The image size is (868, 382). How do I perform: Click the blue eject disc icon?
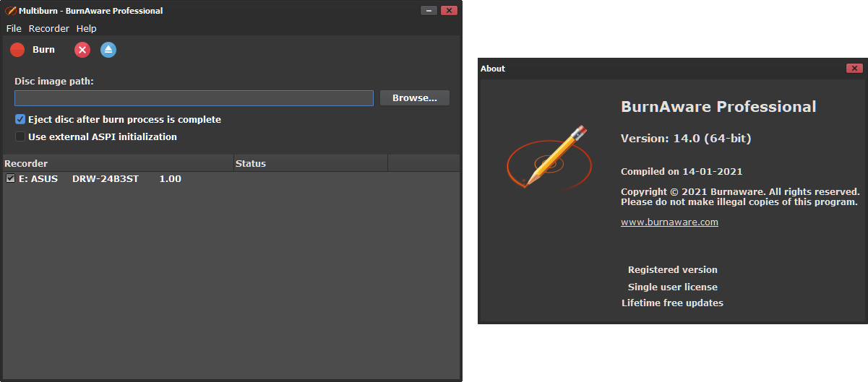tap(108, 50)
